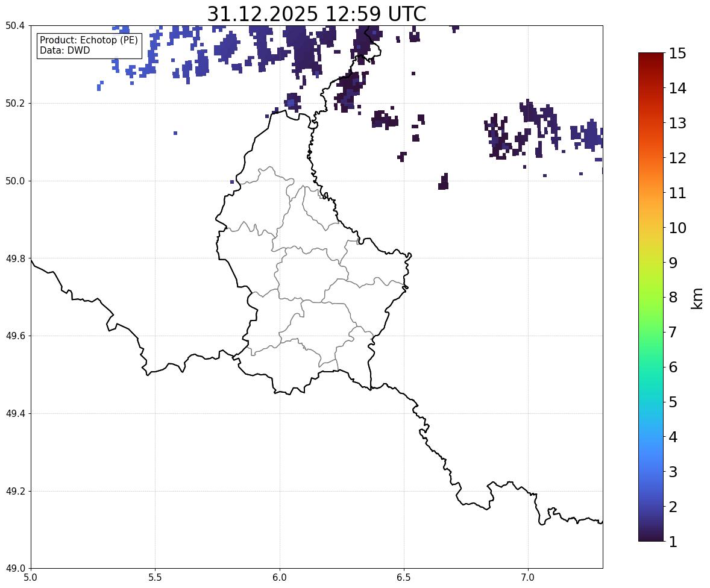Click the 'Product: Echotop (PE)' label

click(89, 40)
